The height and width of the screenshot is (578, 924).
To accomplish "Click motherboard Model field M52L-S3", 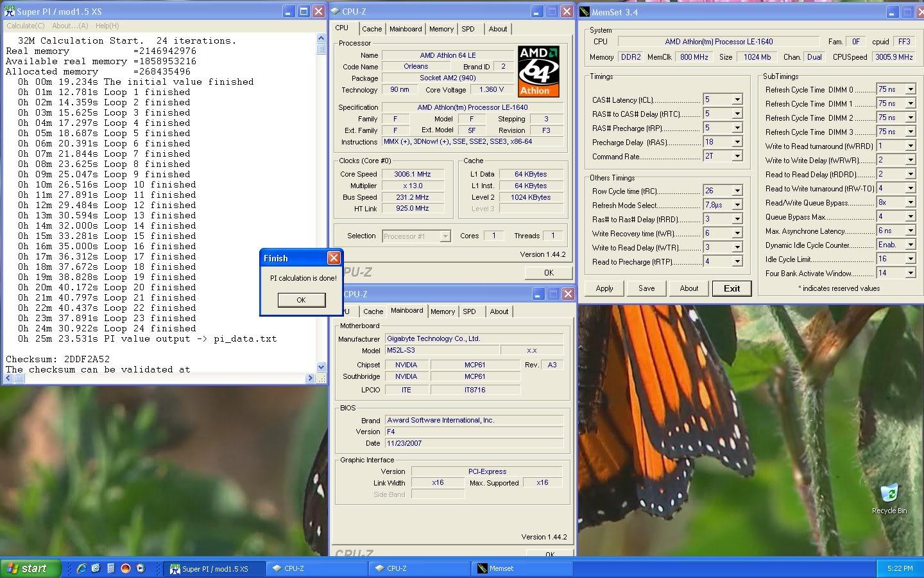I will point(442,351).
